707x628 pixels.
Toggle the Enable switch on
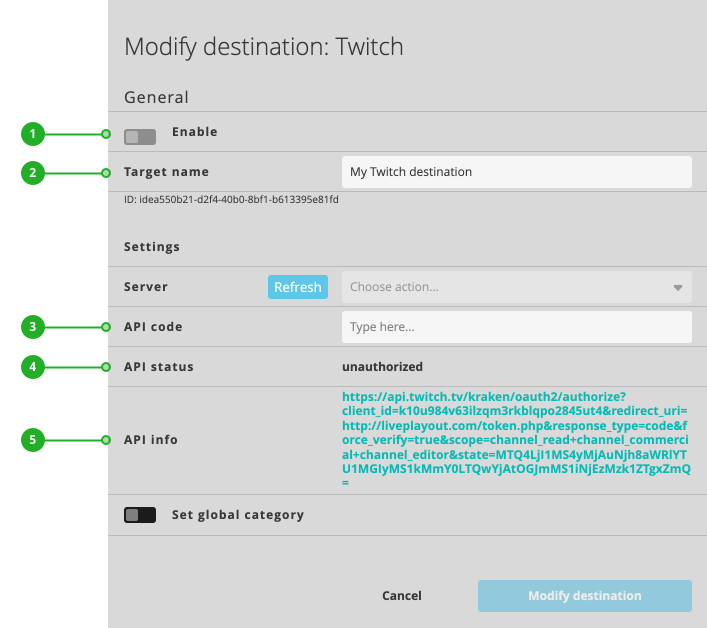coord(139,137)
